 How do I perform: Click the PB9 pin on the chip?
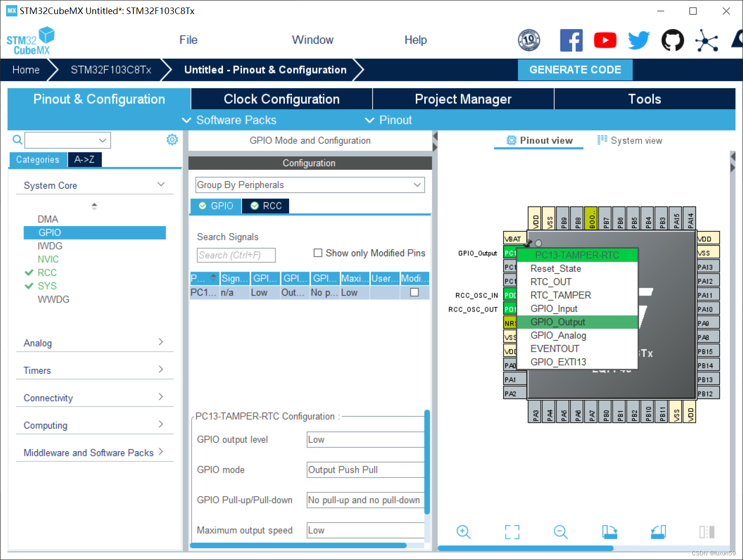click(x=563, y=218)
